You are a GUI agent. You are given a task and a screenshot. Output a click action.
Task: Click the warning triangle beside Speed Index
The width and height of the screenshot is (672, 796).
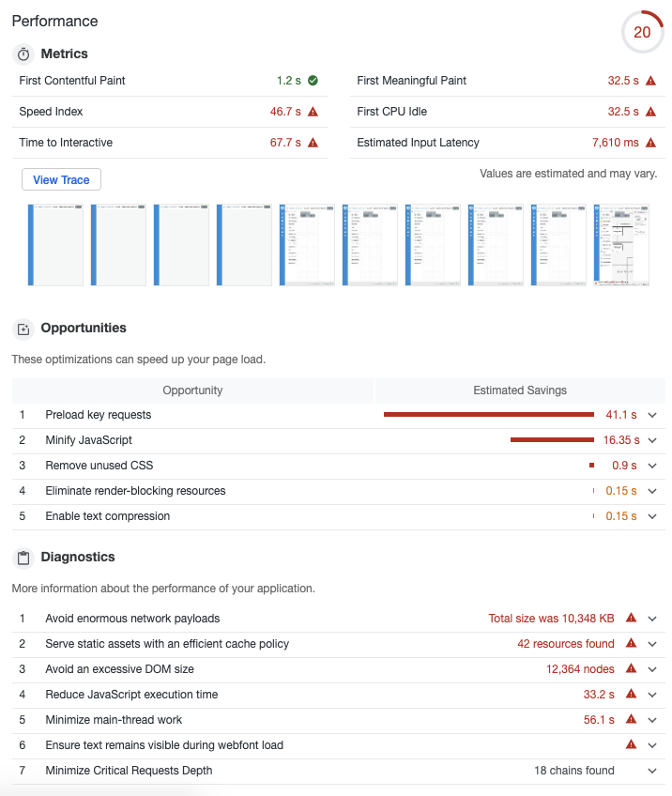click(313, 112)
